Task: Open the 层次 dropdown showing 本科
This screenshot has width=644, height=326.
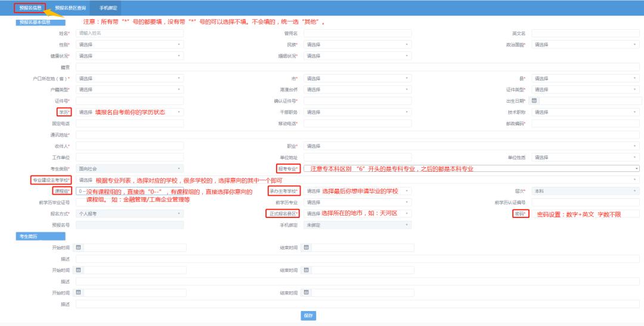Action: tap(586, 191)
